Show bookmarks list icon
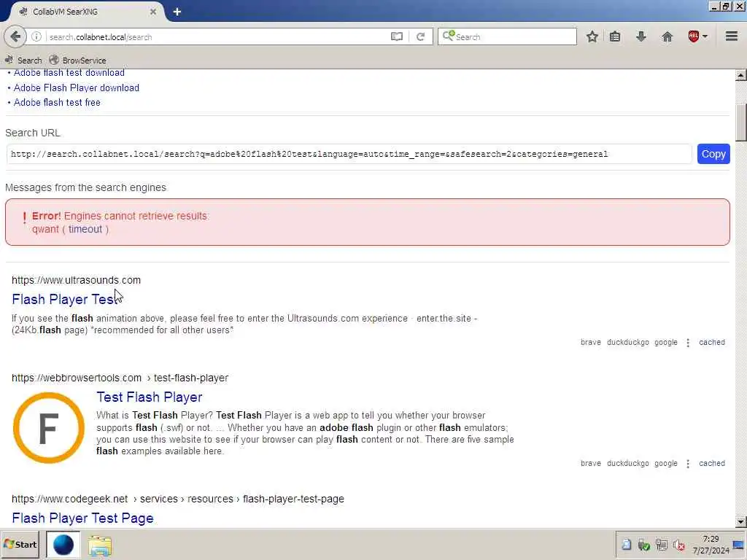Screen dimensions: 747x560 [615, 36]
